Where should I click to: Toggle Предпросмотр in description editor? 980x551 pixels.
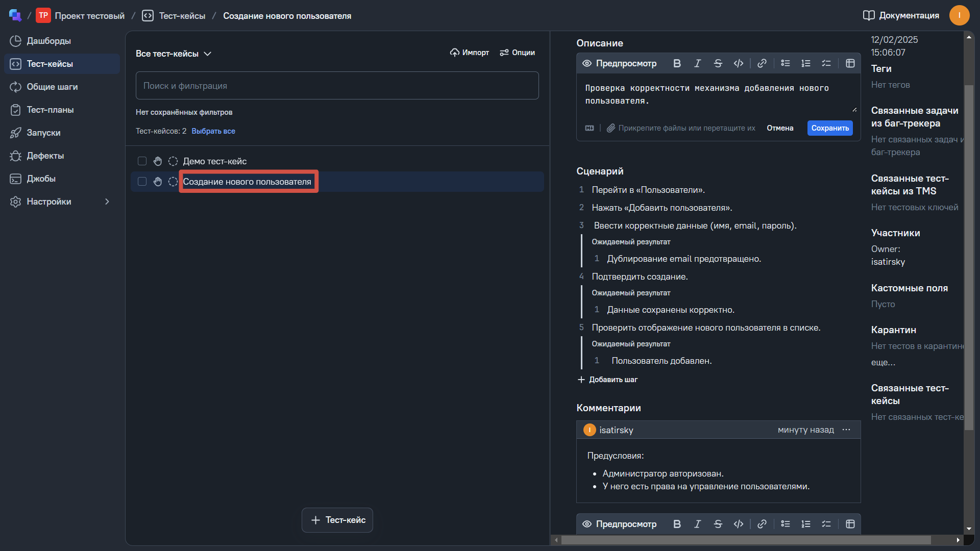(x=619, y=63)
